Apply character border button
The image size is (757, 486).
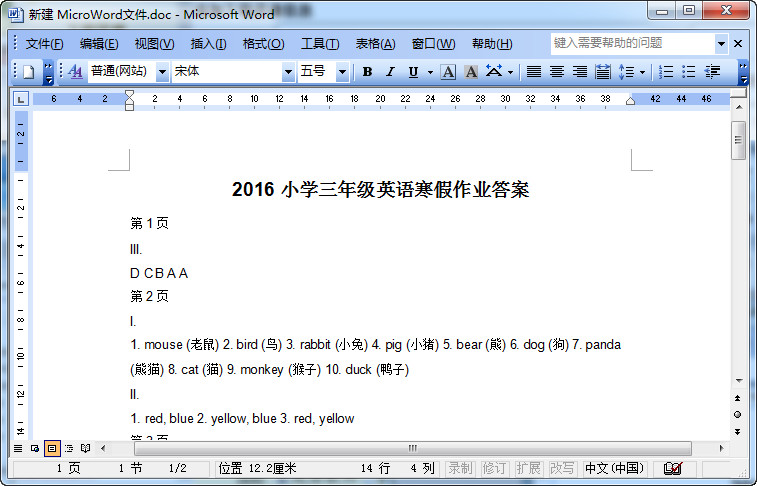(x=449, y=72)
